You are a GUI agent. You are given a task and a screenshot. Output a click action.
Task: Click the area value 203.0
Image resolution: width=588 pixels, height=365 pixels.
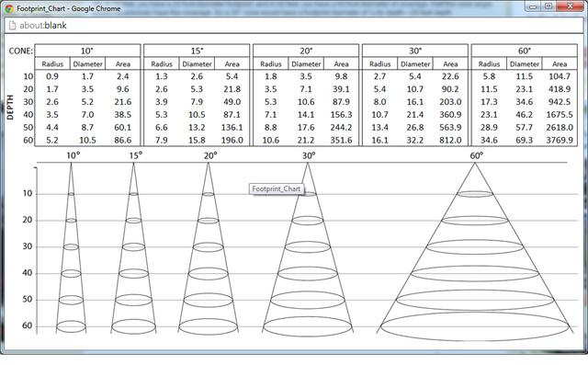click(450, 102)
